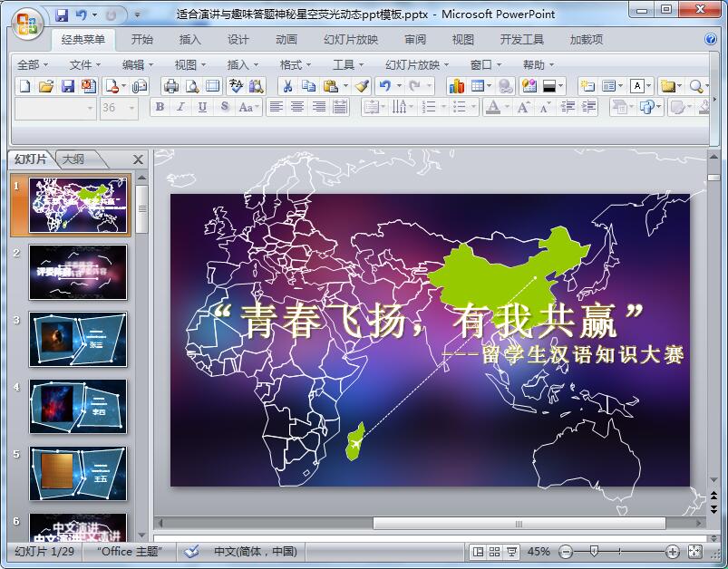Click the Copy icon
The image size is (728, 569).
[x=308, y=86]
